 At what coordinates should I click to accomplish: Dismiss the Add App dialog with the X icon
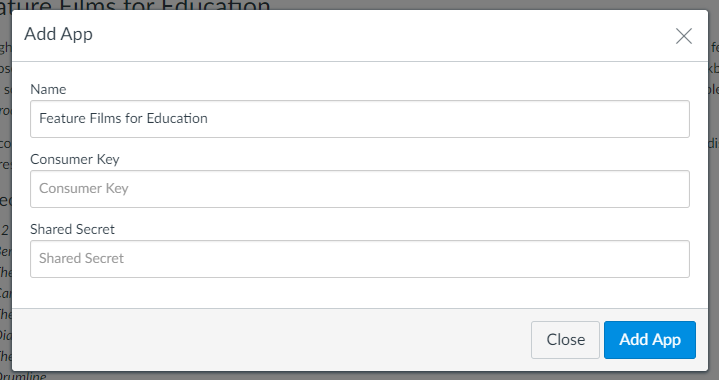[x=683, y=36]
